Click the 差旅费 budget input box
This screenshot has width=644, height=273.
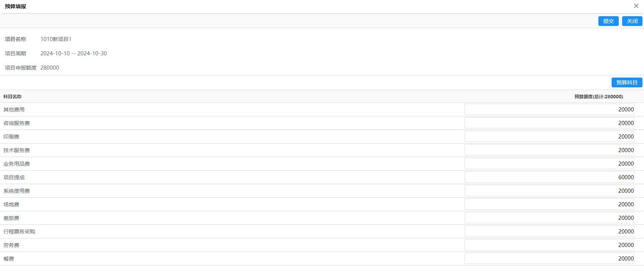[x=549, y=218]
